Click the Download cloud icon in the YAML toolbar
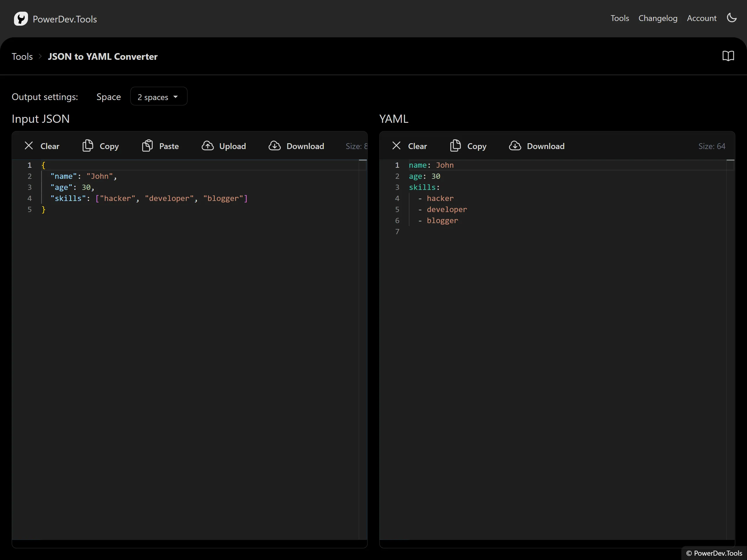Image resolution: width=747 pixels, height=560 pixels. [515, 146]
